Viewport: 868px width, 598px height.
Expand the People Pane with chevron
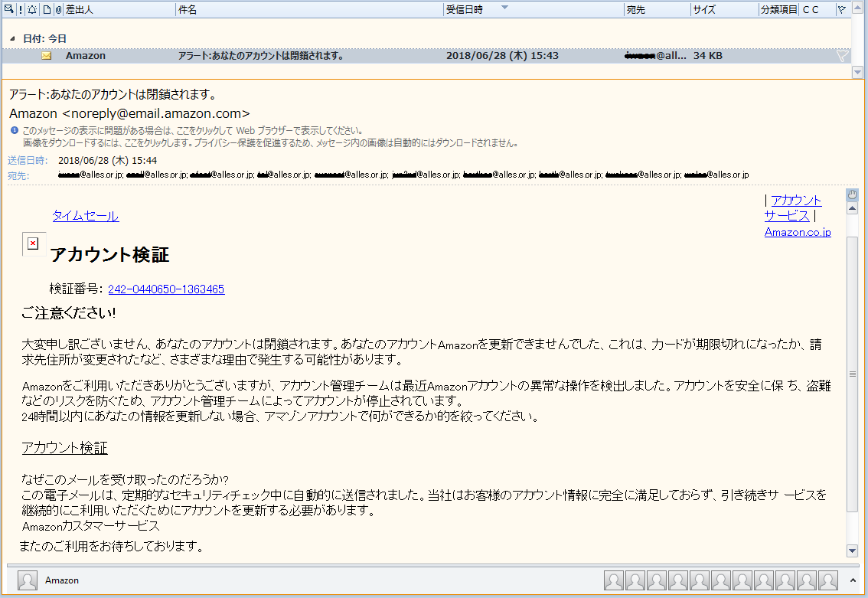pyautogui.click(x=853, y=580)
